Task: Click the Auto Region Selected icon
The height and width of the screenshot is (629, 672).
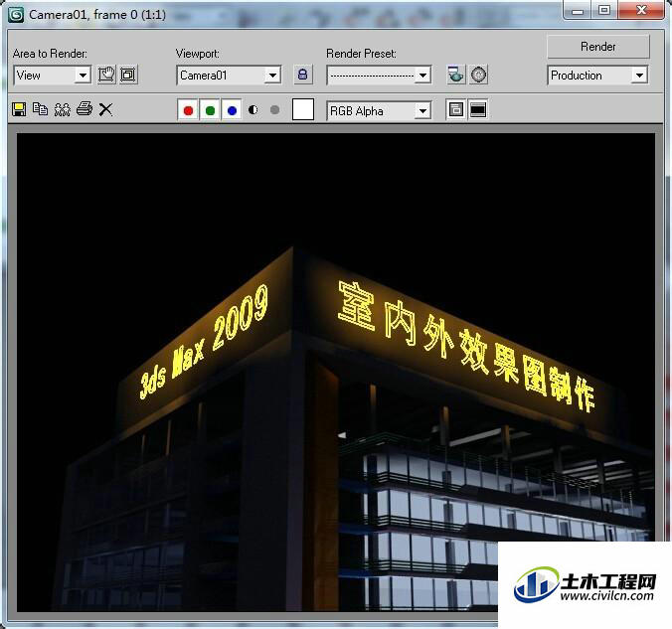Action: [128, 75]
